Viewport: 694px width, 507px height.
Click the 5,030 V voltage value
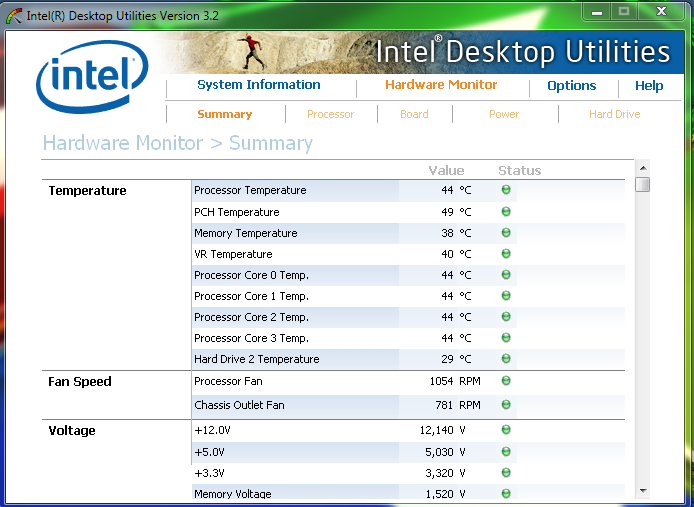tap(445, 453)
